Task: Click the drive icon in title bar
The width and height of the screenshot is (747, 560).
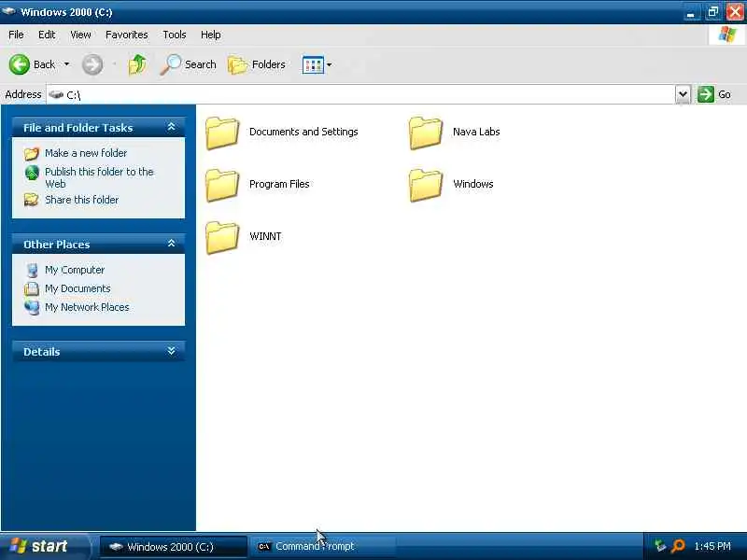Action: point(9,11)
